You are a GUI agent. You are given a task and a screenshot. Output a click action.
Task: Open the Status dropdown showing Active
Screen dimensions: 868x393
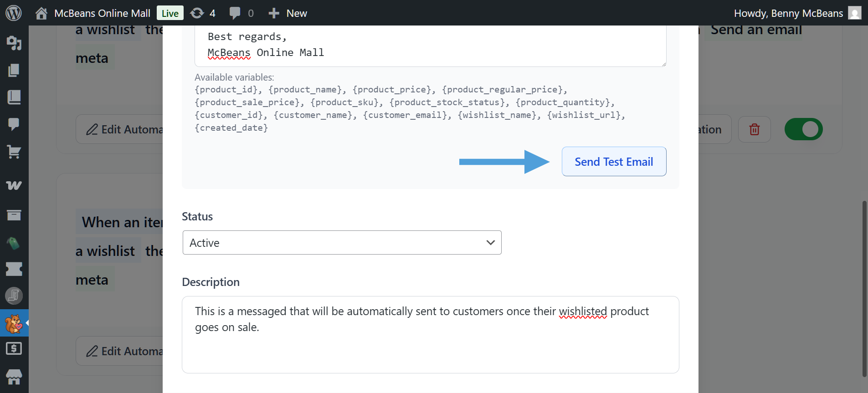[x=342, y=243]
